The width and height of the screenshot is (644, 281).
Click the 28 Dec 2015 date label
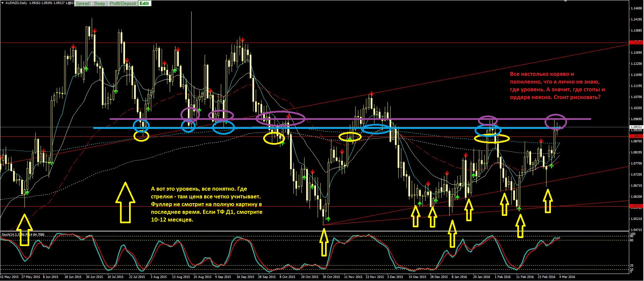[439, 277]
